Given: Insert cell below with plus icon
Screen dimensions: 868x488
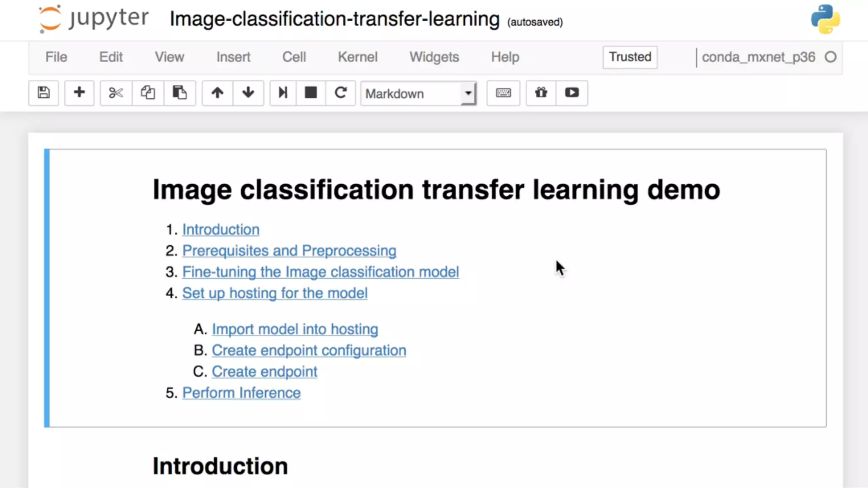Looking at the screenshot, I should (79, 93).
